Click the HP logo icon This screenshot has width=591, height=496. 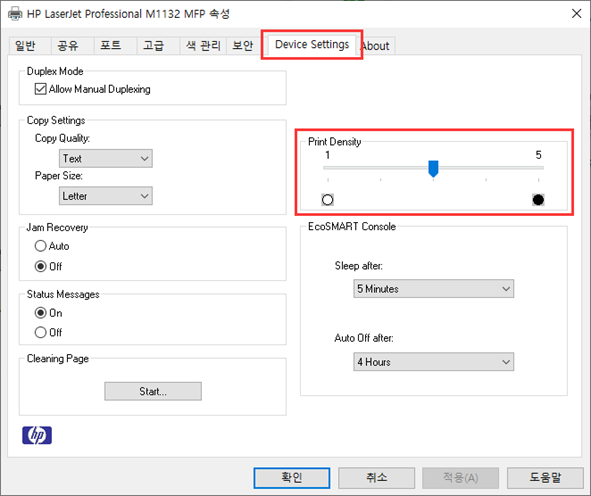[x=37, y=435]
